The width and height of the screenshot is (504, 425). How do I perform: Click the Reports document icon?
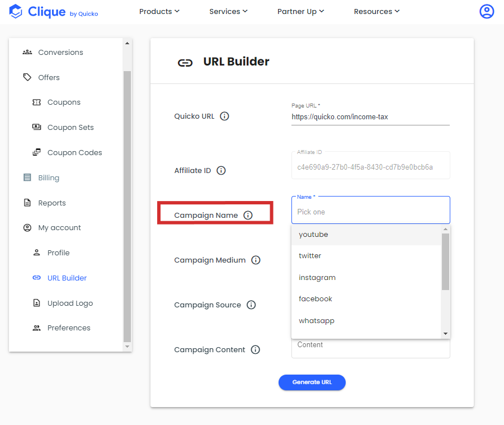point(27,203)
